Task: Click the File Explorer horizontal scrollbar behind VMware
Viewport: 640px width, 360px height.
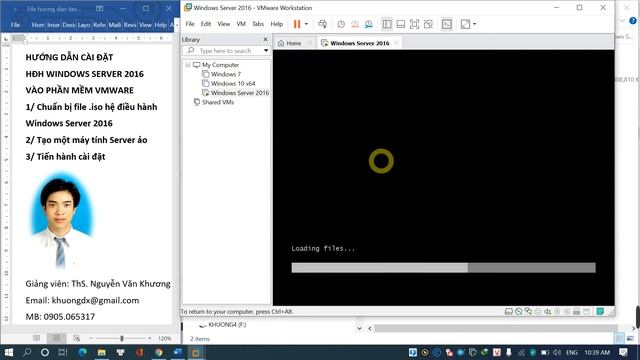Action: click(x=496, y=328)
